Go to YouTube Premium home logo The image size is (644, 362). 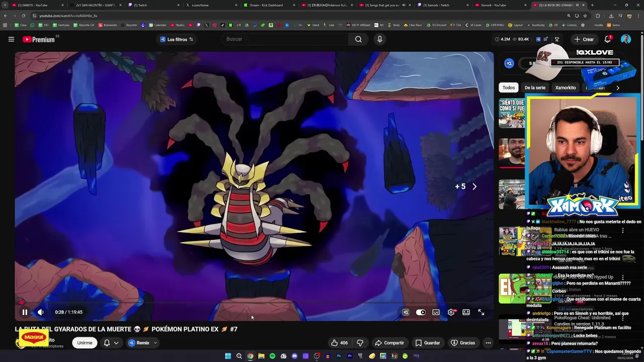[39, 39]
